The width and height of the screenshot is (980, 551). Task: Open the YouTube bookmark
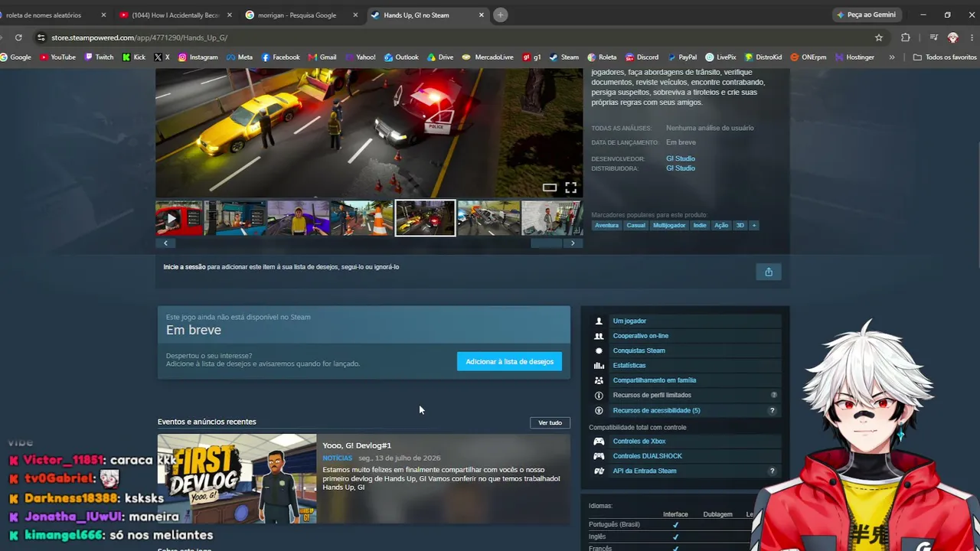tap(57, 57)
